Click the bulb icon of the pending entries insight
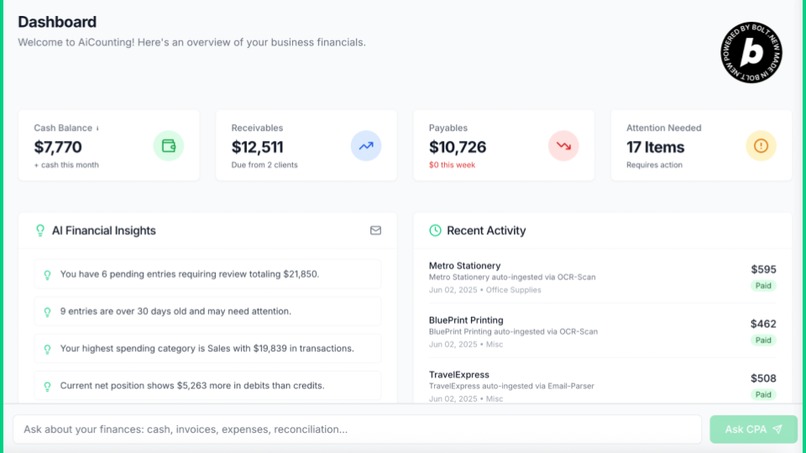This screenshot has width=806, height=453. point(47,275)
